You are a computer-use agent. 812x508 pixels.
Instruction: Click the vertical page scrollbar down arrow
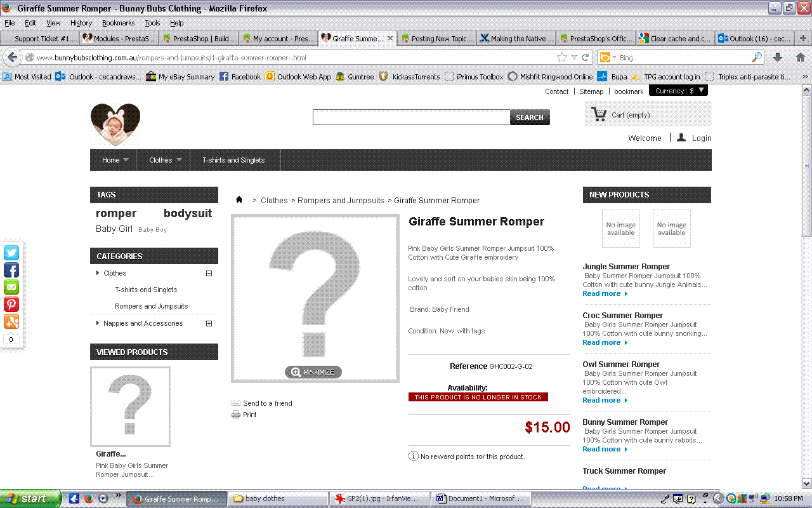806,483
